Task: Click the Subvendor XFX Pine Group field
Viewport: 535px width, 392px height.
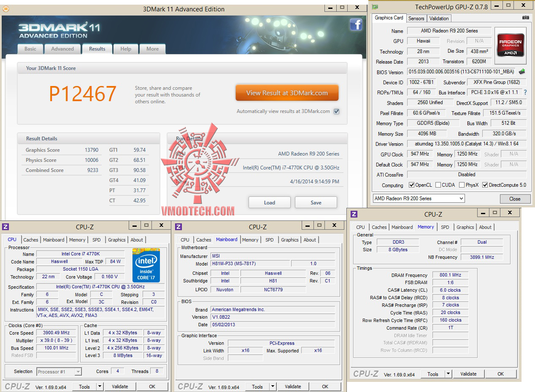Action: pyautogui.click(x=497, y=82)
